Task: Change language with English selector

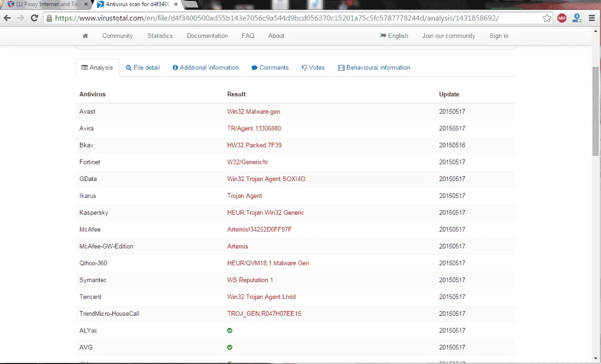Action: click(394, 36)
